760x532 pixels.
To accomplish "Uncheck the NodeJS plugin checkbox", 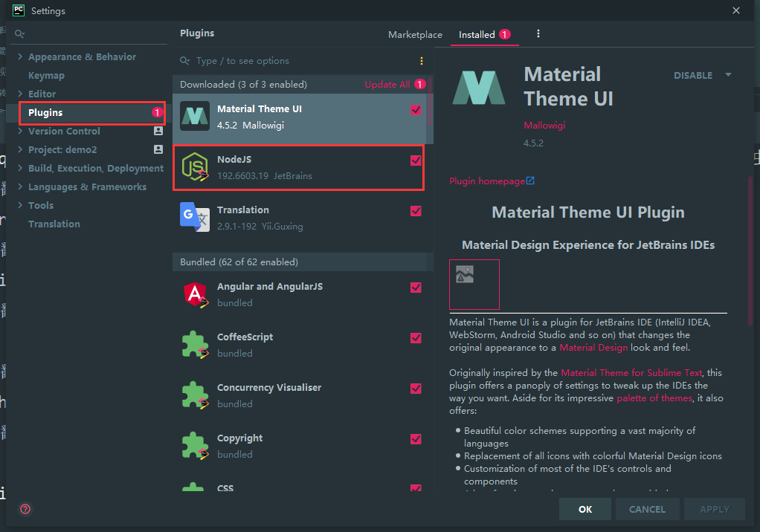I will click(416, 160).
